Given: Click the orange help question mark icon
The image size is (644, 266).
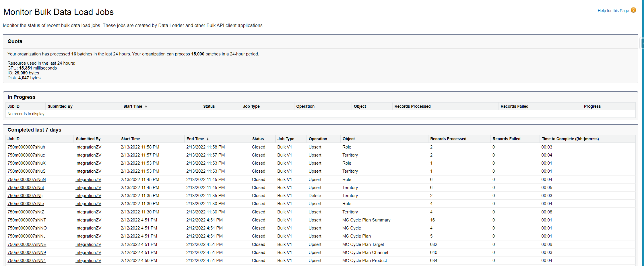Looking at the screenshot, I should 633,10.
